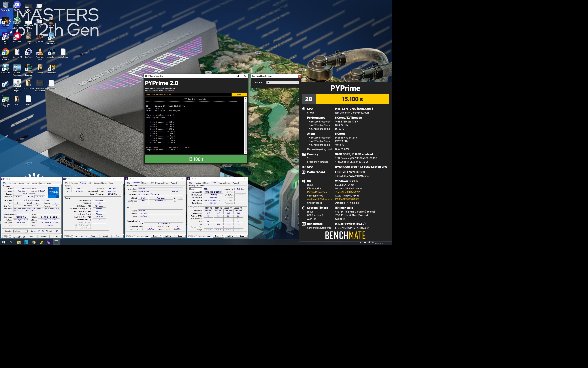Show hidden system tray icons chevron

[x=361, y=242]
